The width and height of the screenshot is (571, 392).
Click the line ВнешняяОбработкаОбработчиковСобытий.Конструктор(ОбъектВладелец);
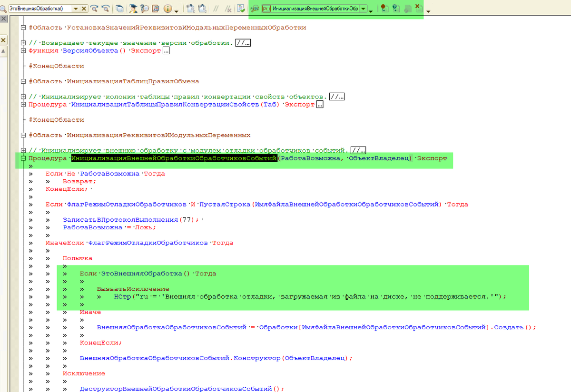[x=217, y=358]
